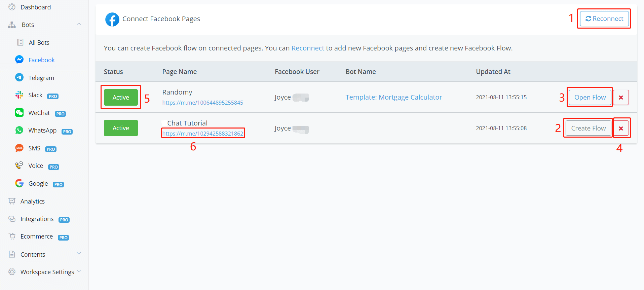Click Active status for Randomy
Viewport: 644px width, 290px height.
[121, 97]
